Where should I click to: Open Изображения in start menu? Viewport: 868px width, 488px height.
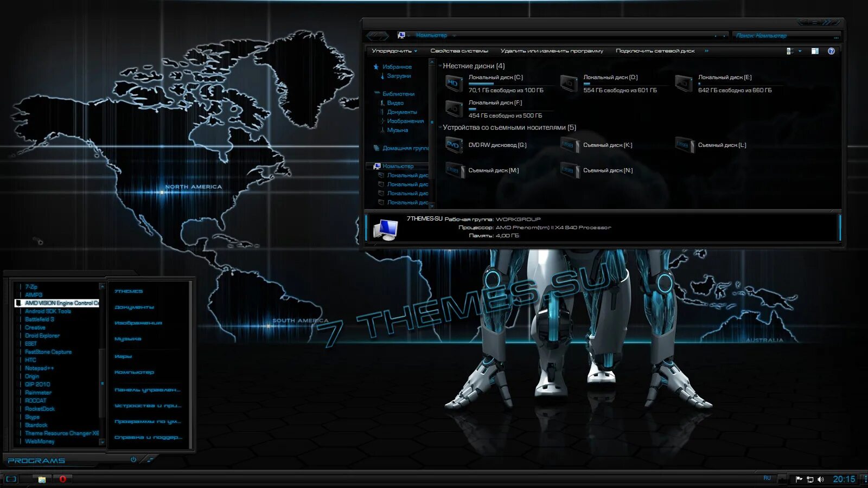pyautogui.click(x=138, y=323)
